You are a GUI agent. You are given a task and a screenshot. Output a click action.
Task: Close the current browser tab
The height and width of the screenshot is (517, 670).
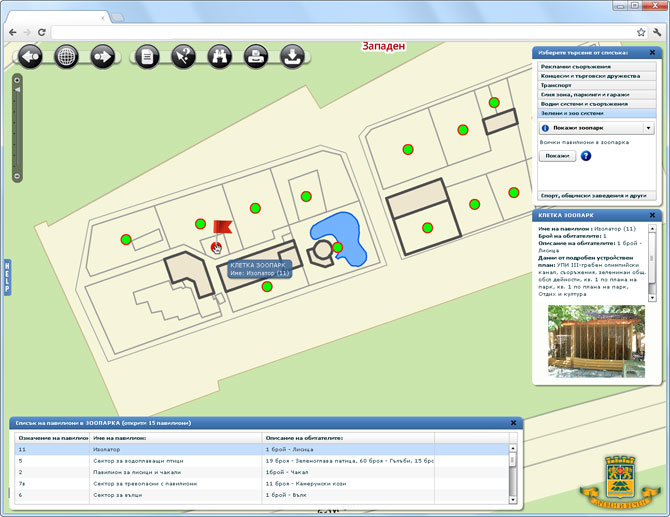click(x=103, y=18)
